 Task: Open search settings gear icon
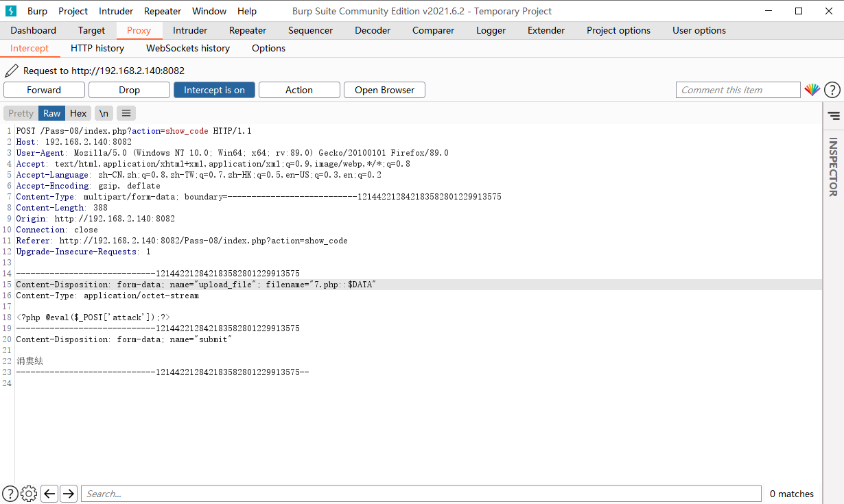click(29, 493)
